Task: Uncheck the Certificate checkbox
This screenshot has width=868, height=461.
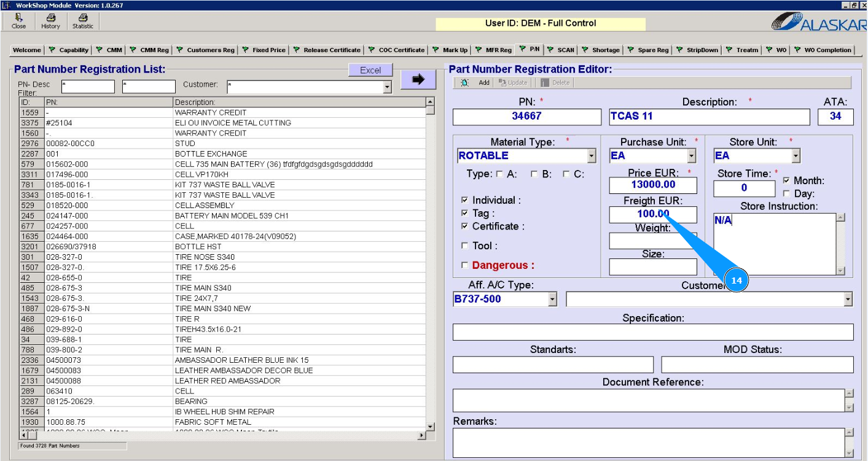Action: click(464, 227)
